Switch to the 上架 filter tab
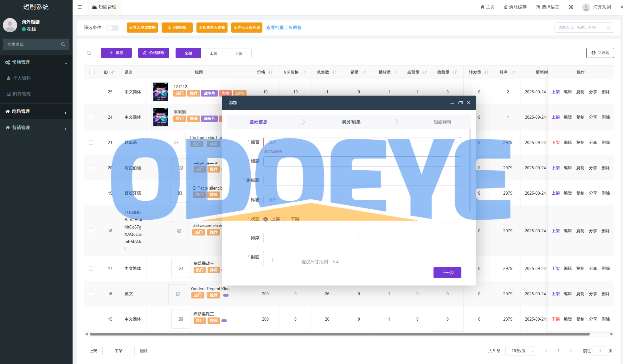Screen dimensions: 623x364 point(213,53)
